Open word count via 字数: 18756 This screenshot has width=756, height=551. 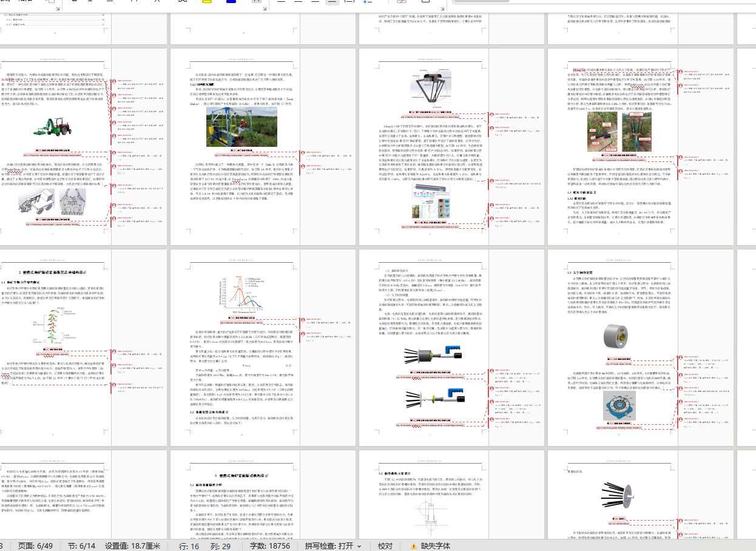click(270, 546)
